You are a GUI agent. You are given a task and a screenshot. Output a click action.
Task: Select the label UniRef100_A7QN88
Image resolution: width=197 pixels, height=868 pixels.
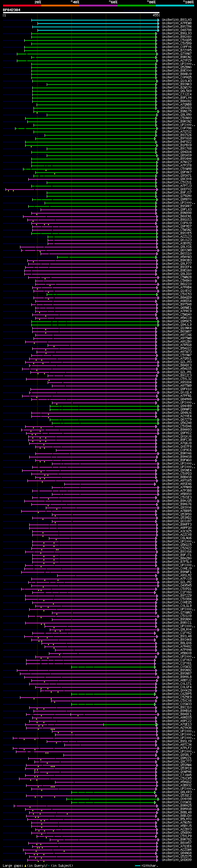[177, 104]
